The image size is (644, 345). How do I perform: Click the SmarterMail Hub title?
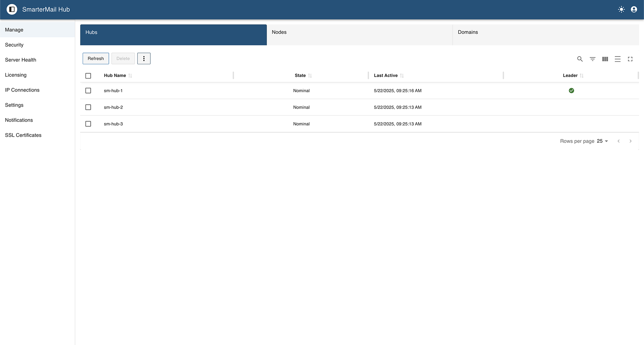click(46, 9)
